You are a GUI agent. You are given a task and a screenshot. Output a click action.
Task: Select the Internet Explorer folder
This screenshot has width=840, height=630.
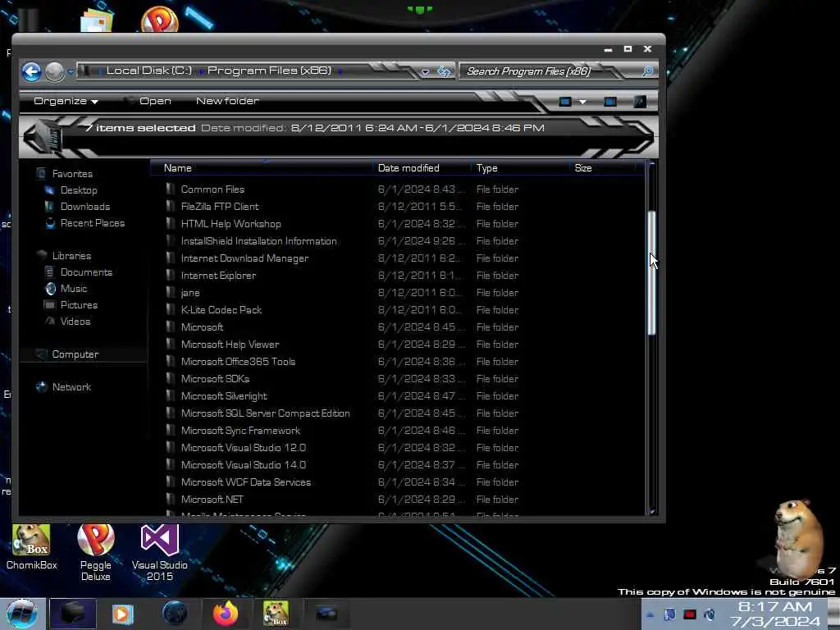pos(218,276)
